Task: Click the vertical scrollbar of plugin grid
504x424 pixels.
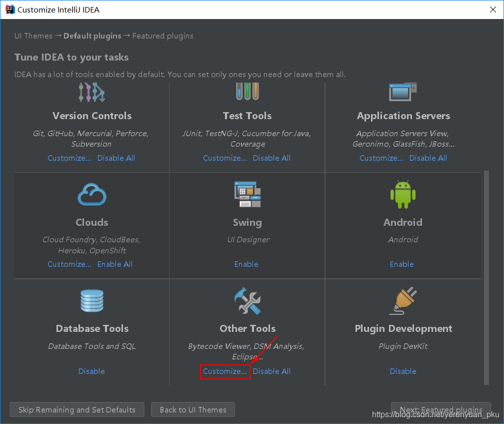Action: (x=486, y=278)
